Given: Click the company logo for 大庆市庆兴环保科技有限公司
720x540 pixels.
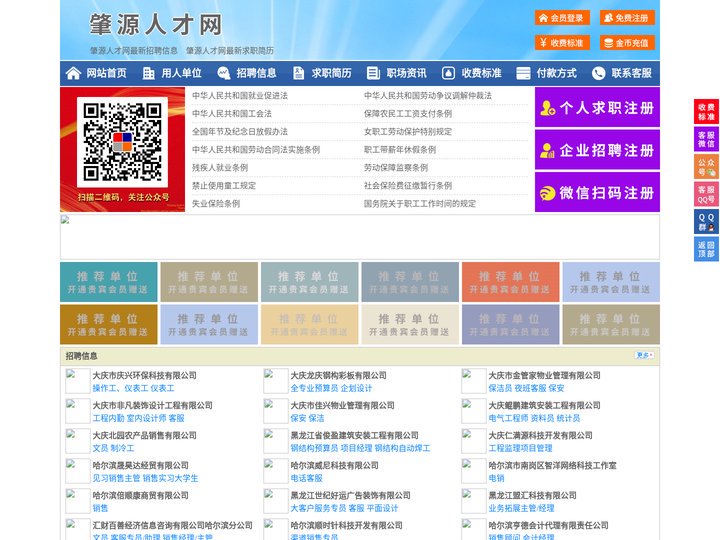Looking at the screenshot, I should click(78, 381).
